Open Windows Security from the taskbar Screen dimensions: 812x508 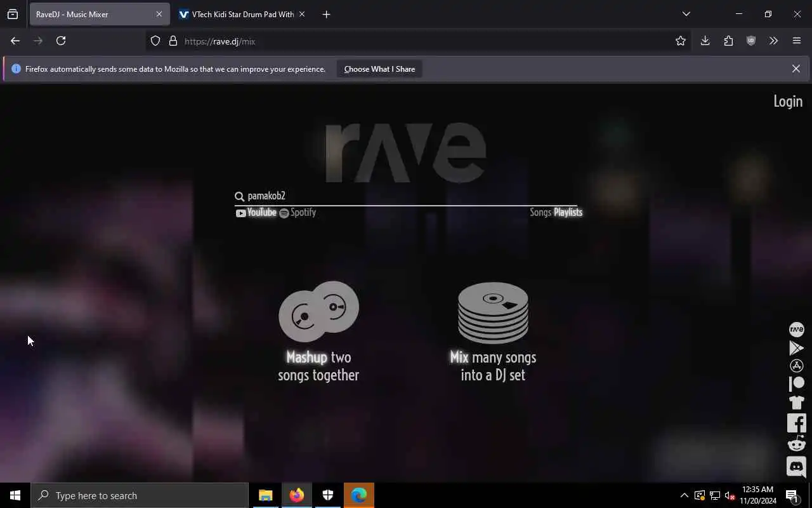(x=328, y=495)
